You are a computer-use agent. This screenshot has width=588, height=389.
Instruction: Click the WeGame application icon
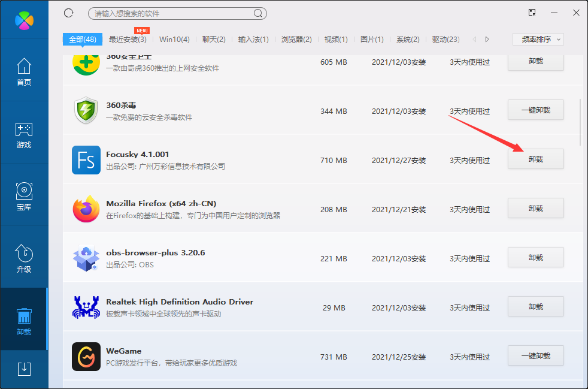[x=86, y=357]
